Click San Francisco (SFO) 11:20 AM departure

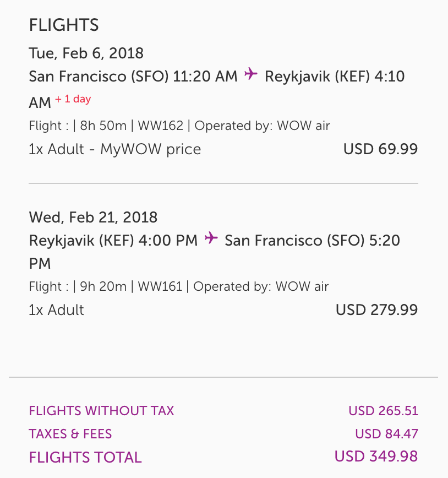tap(133, 76)
